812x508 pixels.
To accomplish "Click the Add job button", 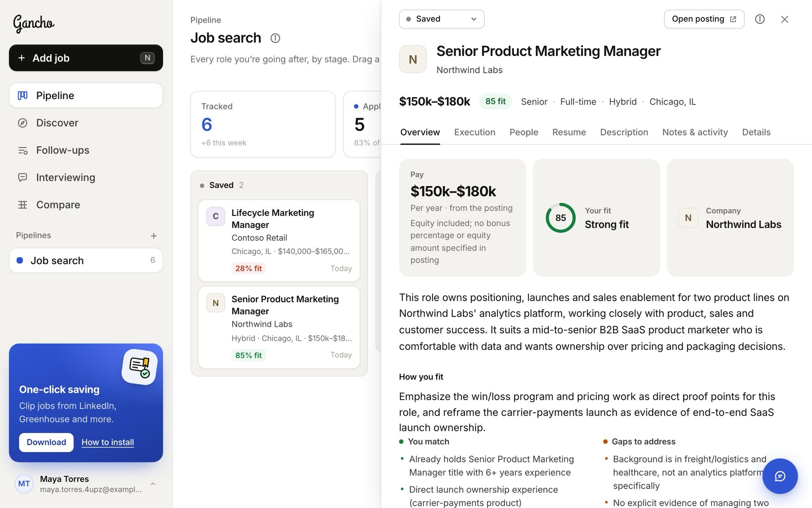I will coord(86,58).
